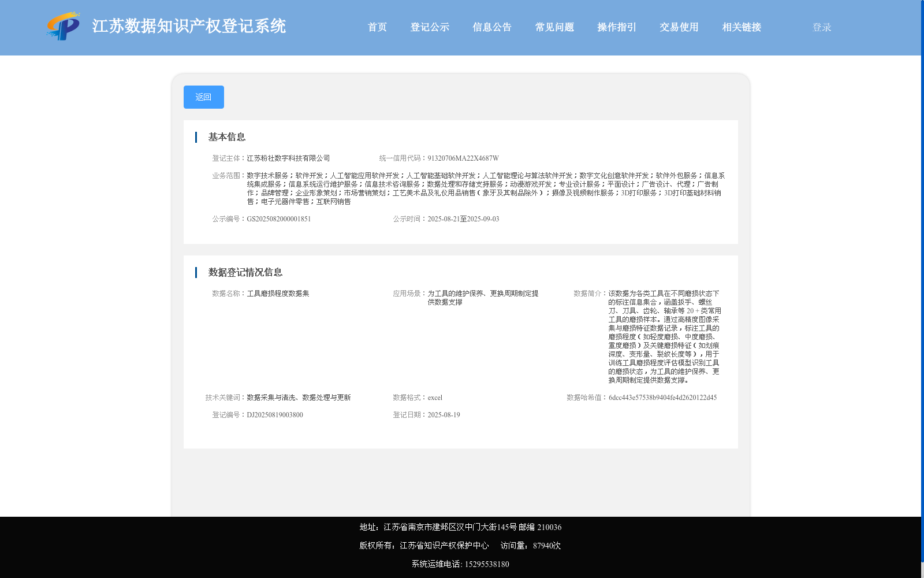This screenshot has width=924, height=578.
Task: Click the visit count 87940次
Action: click(547, 546)
